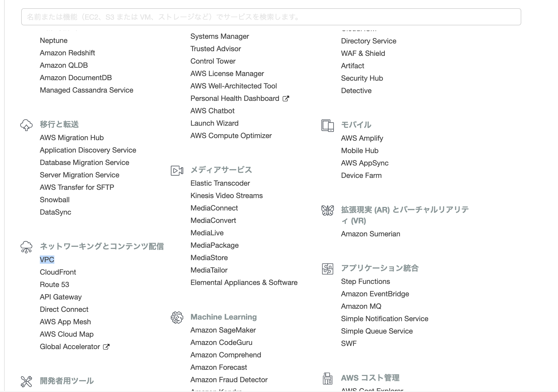
Task: Open AWS Transfer for SFTP
Action: 77,187
